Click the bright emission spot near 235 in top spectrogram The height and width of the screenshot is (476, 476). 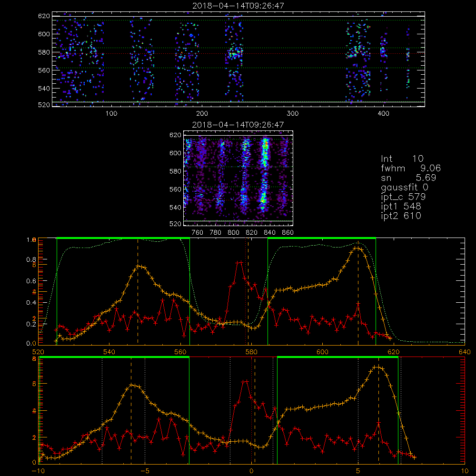[234, 52]
